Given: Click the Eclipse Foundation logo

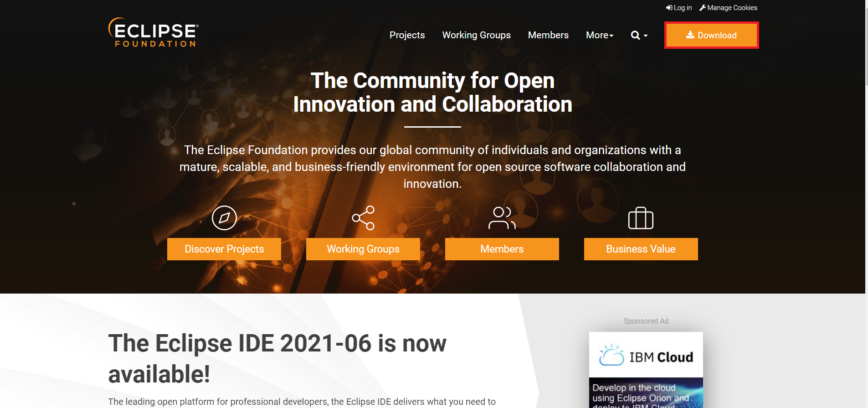Looking at the screenshot, I should (x=154, y=32).
